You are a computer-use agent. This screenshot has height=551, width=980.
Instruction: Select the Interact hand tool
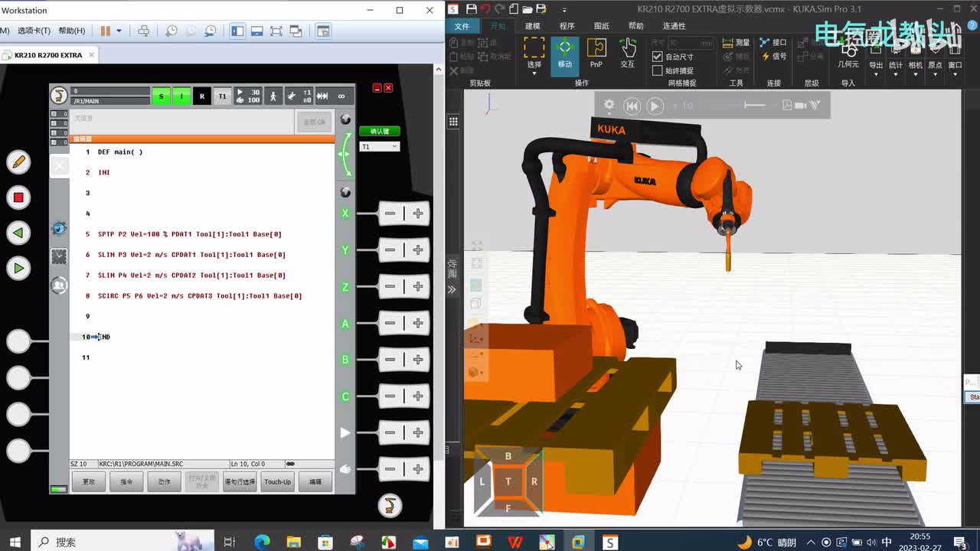(627, 53)
